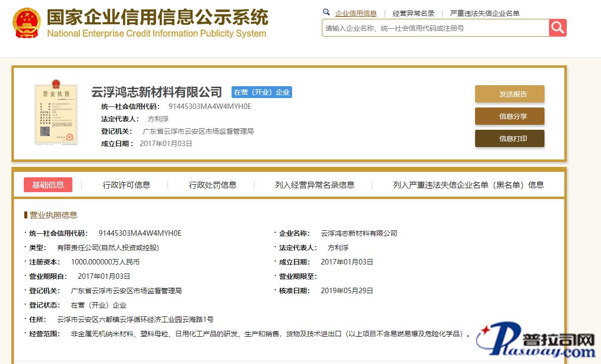Open the 列入严重违法失信企业名单（黑名单）信息 tab
Screen dimensions: 601x364
coord(468,185)
